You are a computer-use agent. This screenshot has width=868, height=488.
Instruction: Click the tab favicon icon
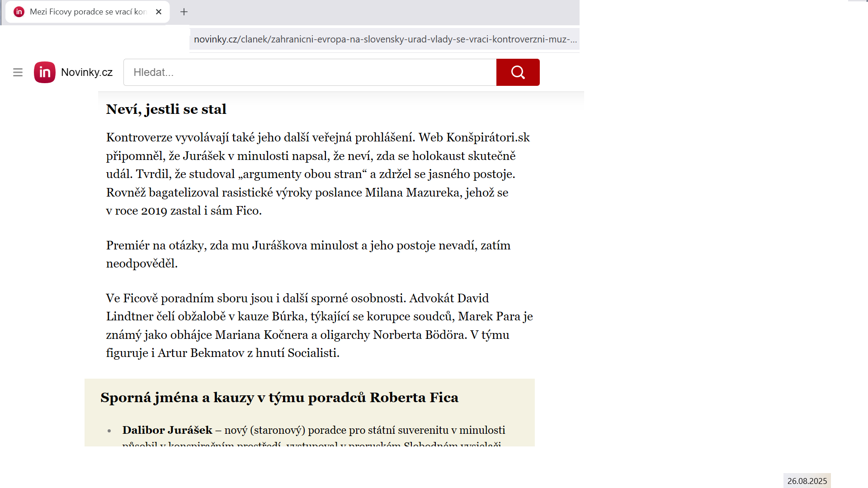pyautogui.click(x=19, y=12)
